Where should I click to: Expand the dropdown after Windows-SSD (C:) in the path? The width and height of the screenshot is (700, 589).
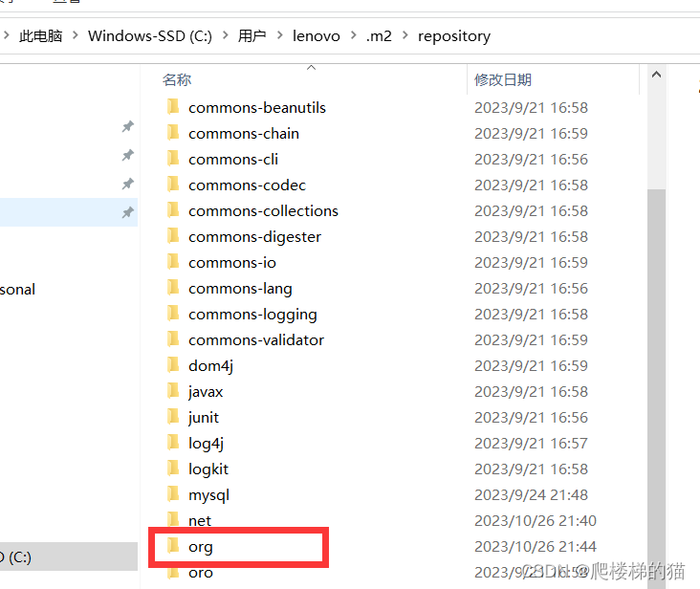[x=226, y=34]
